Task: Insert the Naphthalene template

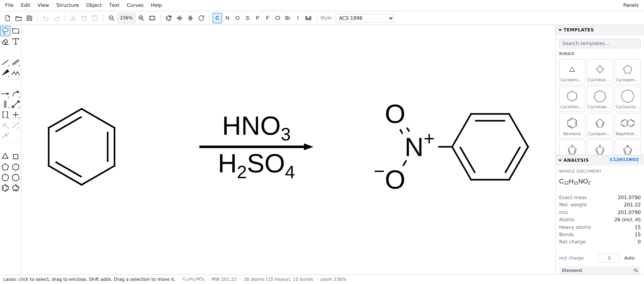Action: (x=627, y=126)
